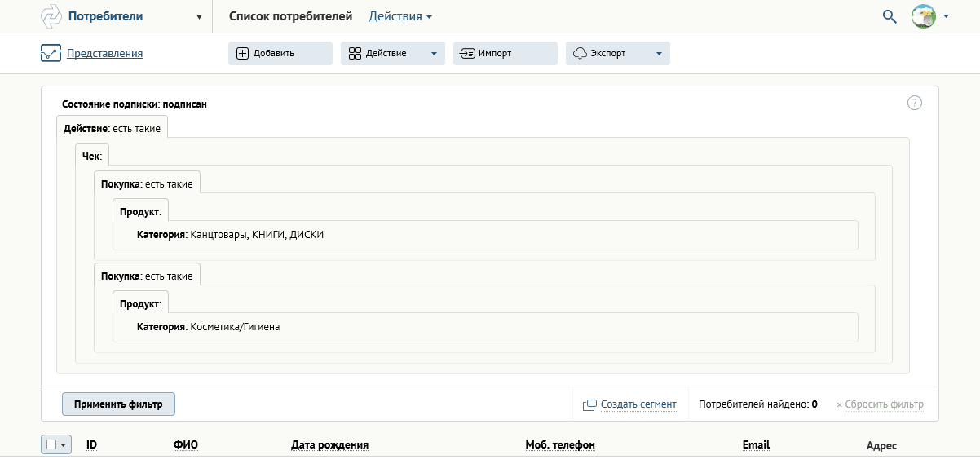This screenshot has width=980, height=464.
Task: Open the Представления link
Action: 104,54
